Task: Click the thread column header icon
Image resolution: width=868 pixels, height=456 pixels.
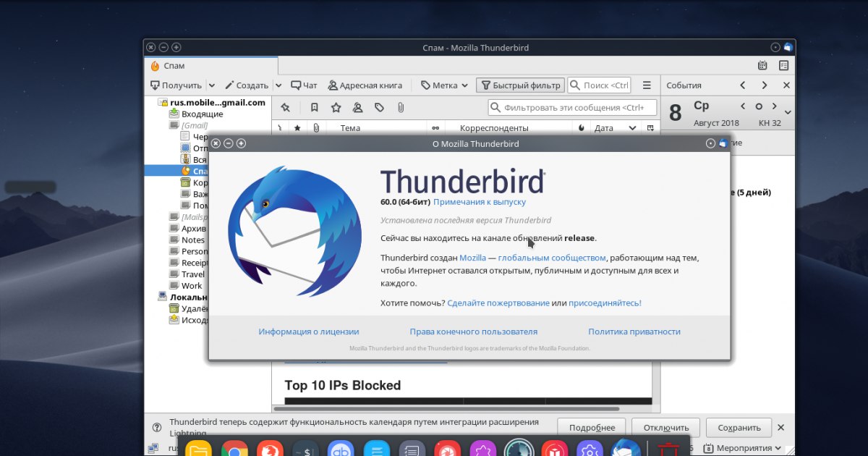Action: pyautogui.click(x=280, y=128)
